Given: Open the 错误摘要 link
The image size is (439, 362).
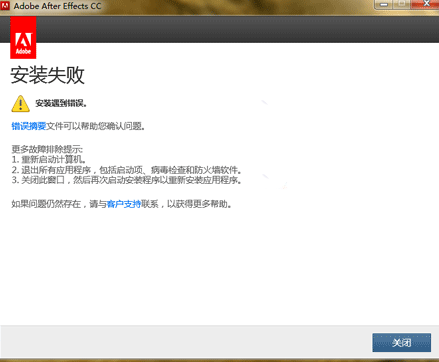Looking at the screenshot, I should click(29, 126).
